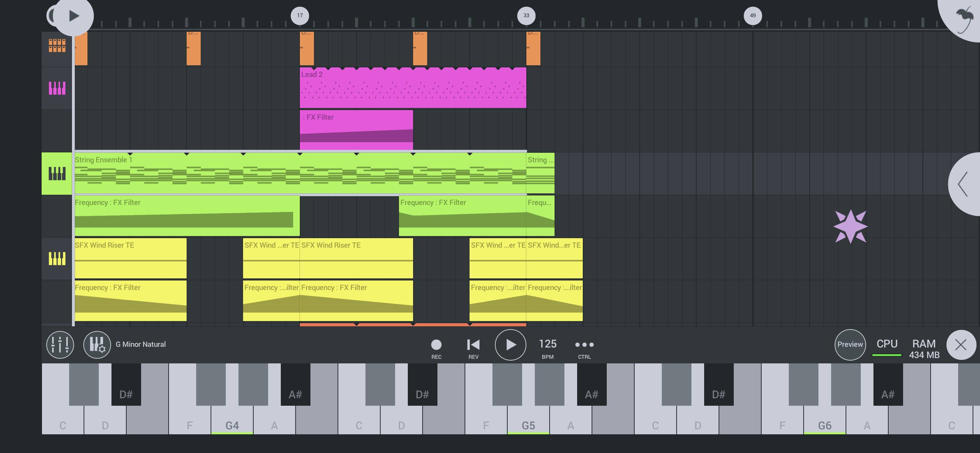Select the yellow SFX Wind Riser track icon
Viewport: 980px width, 453px height.
click(x=57, y=259)
